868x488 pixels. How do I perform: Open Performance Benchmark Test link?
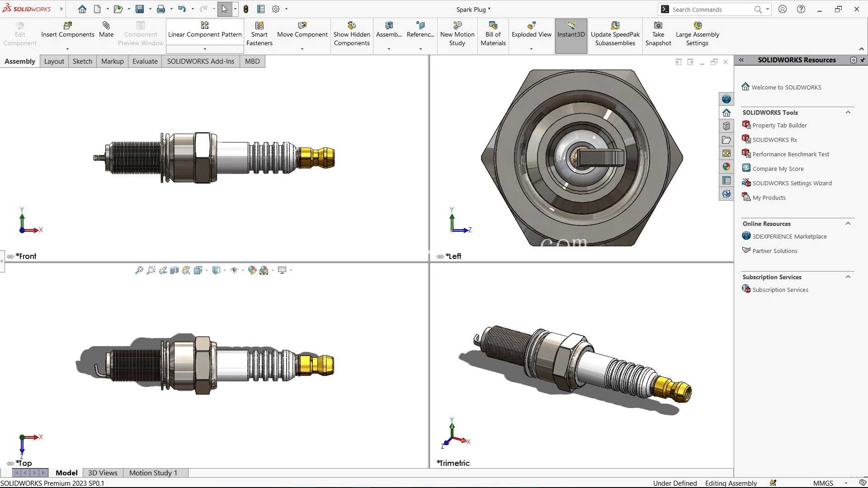click(x=791, y=154)
